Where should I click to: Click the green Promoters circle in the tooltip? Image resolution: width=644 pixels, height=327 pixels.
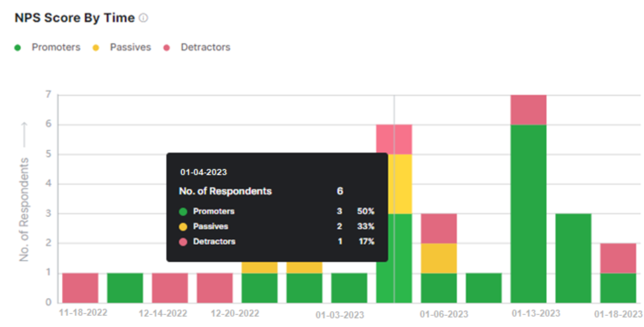tap(183, 211)
